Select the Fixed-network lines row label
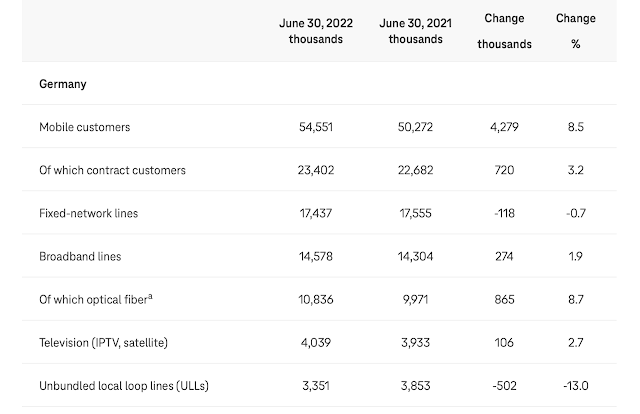 click(x=88, y=214)
